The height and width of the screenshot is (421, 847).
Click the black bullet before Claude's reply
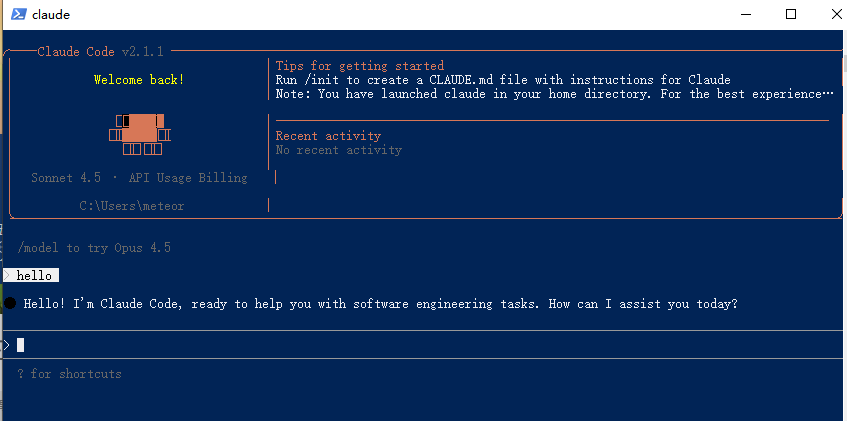9,303
